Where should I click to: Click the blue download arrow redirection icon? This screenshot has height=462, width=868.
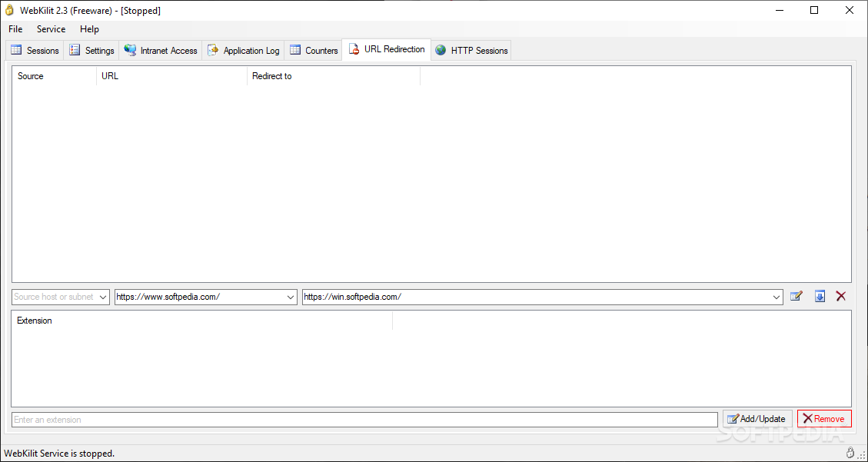coord(820,297)
